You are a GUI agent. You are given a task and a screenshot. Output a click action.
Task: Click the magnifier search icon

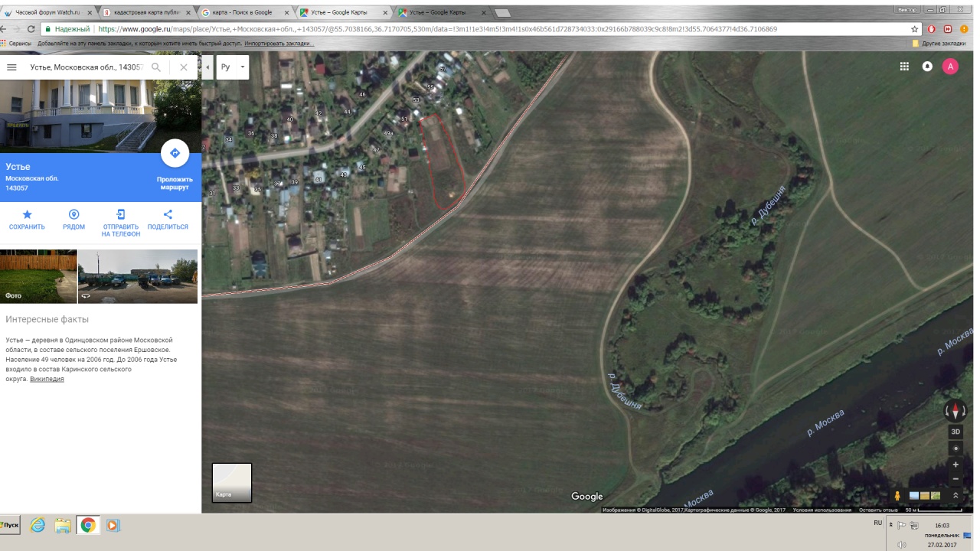coord(156,67)
